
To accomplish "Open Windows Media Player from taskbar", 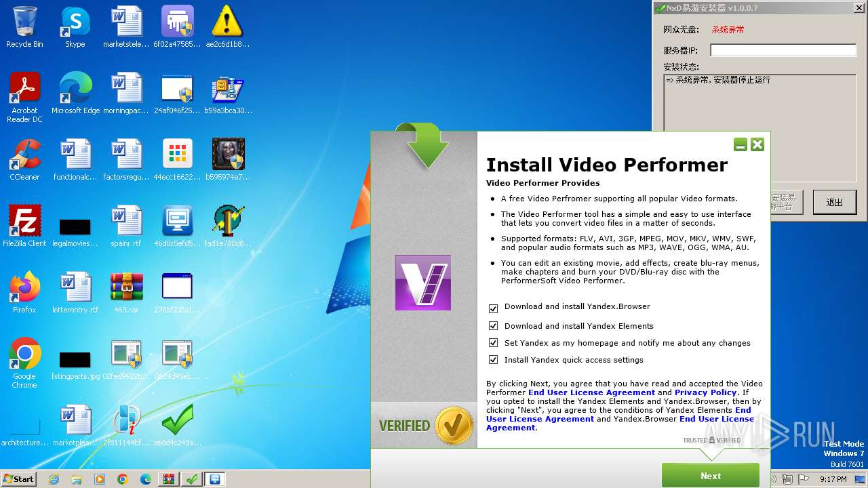I will tap(100, 479).
